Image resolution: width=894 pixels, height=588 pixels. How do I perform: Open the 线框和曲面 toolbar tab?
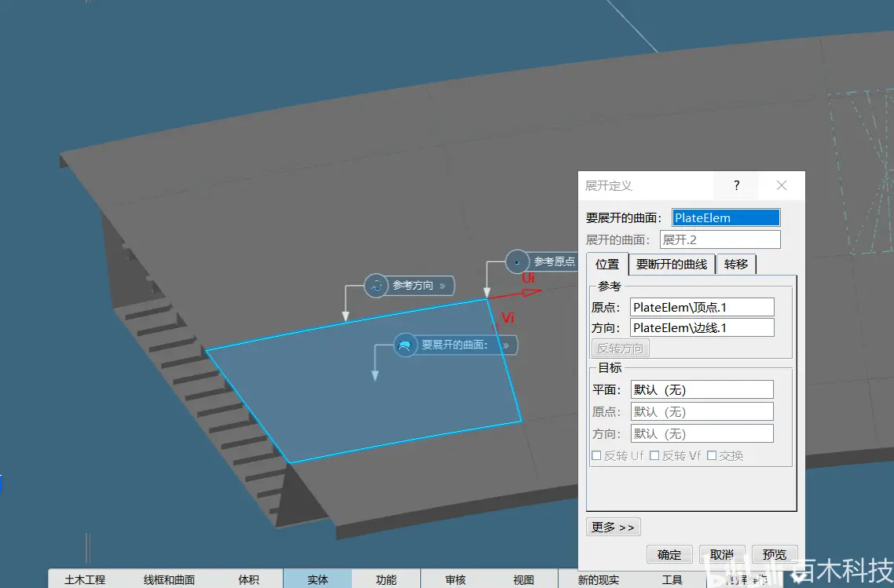coord(169,579)
